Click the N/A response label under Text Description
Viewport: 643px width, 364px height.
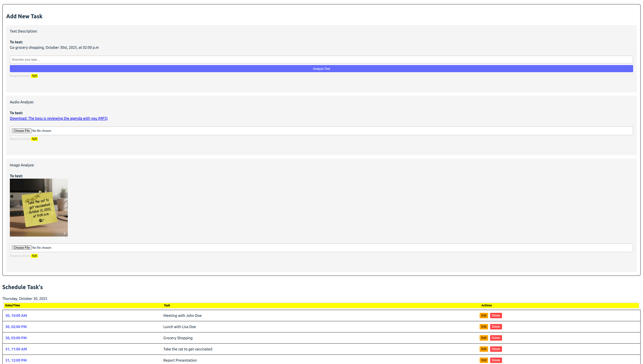34,76
